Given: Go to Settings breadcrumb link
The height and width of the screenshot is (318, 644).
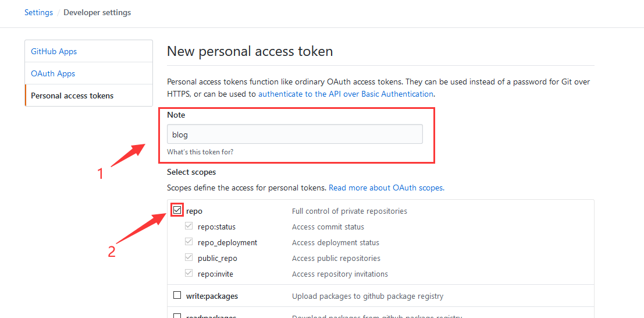Looking at the screenshot, I should click(38, 12).
